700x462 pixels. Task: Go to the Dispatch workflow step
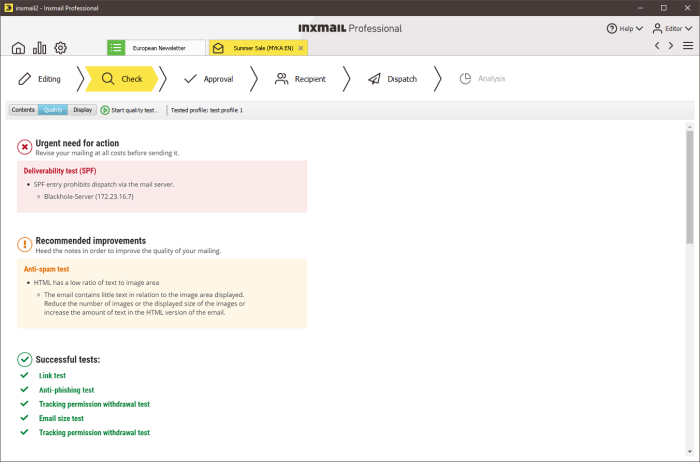(392, 79)
